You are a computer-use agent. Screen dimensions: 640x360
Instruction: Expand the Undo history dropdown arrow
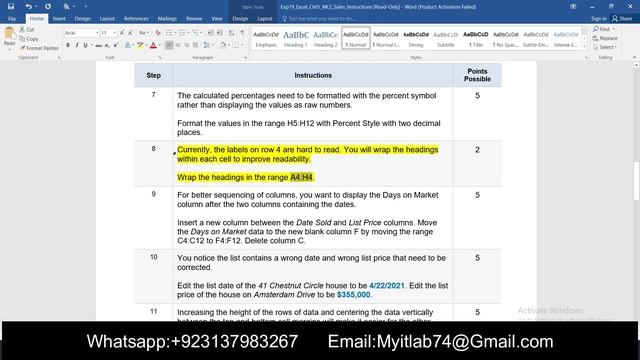point(36,7)
